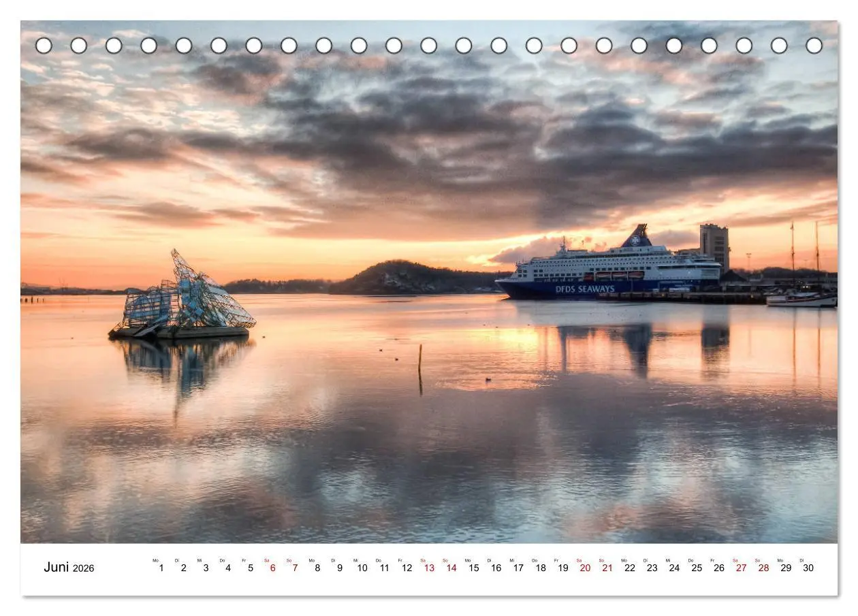Click Tuesday date 30 in calendar strip

(x=808, y=568)
